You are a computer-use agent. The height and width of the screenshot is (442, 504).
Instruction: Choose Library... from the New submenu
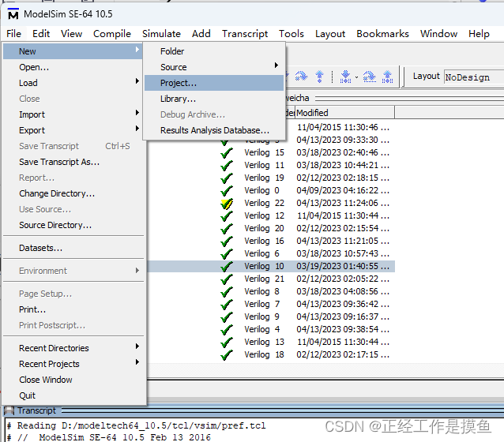pyautogui.click(x=214, y=99)
